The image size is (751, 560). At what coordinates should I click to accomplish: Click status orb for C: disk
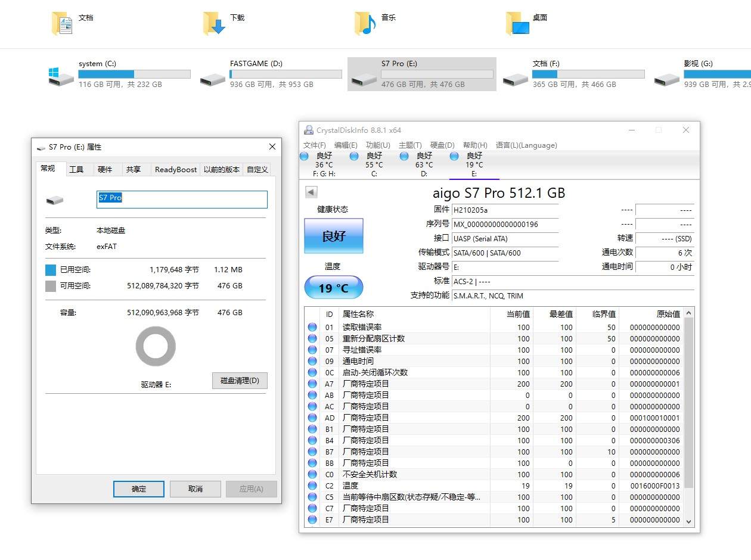[x=354, y=156]
